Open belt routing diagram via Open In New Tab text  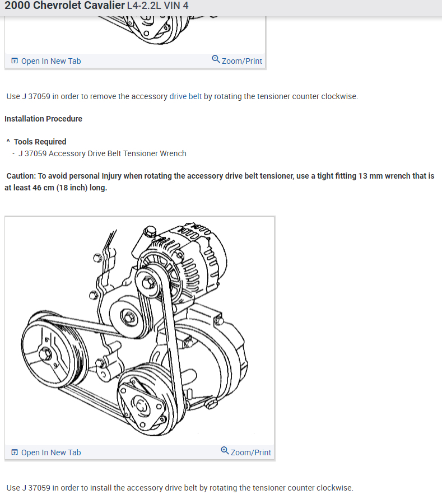51,452
